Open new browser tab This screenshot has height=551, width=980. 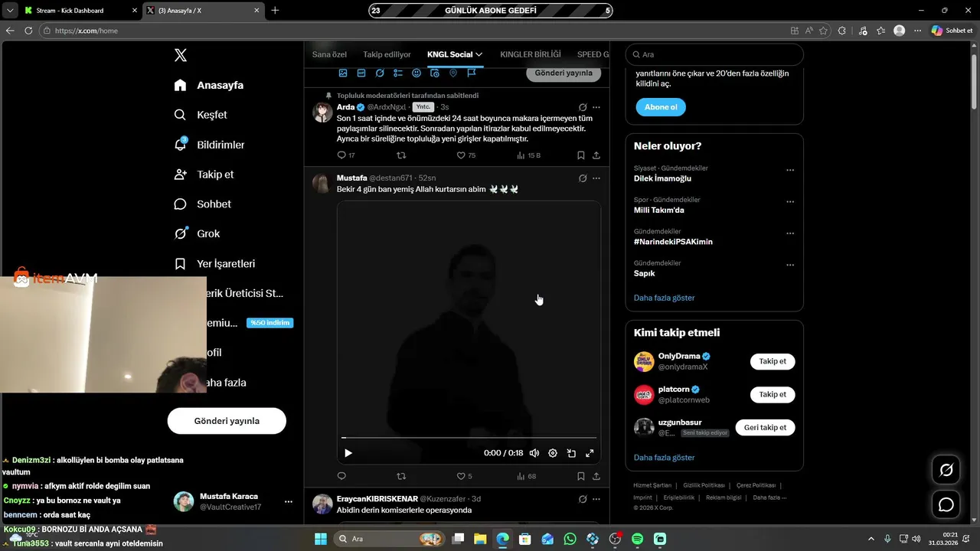click(x=275, y=11)
